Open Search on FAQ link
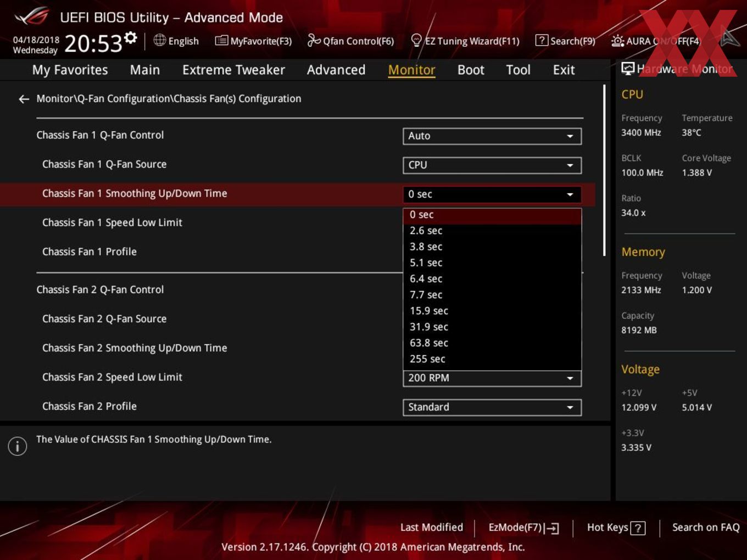747x560 pixels. (706, 528)
